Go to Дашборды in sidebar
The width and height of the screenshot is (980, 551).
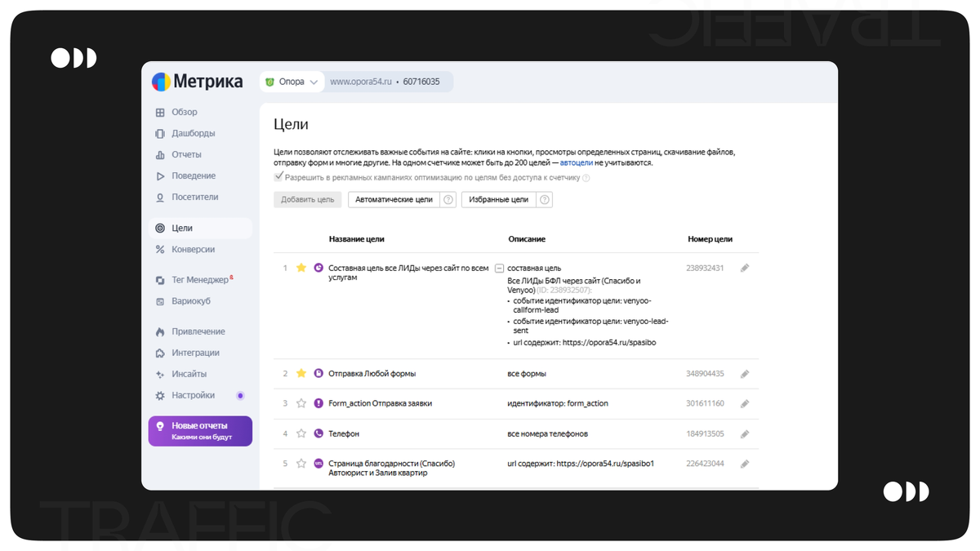tap(194, 134)
